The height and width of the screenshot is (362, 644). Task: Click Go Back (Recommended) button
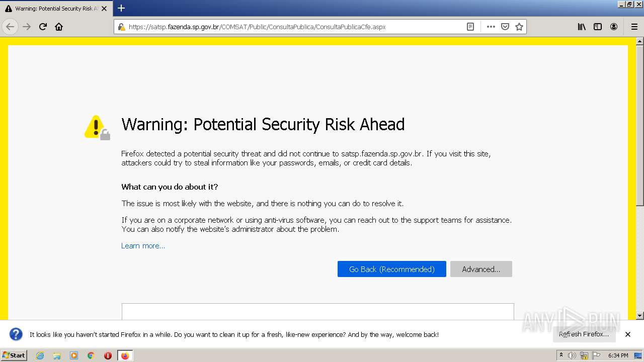391,269
